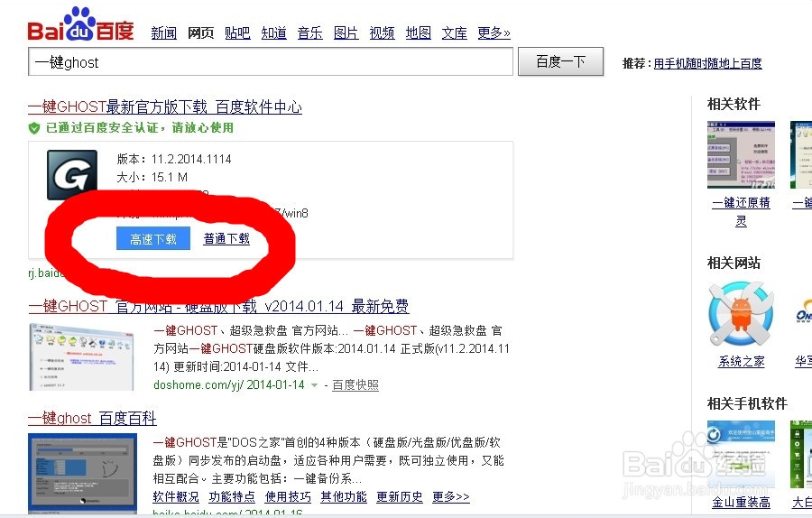Open the 金山重装高 text link
Image resolution: width=812 pixels, height=518 pixels.
pyautogui.click(x=741, y=502)
